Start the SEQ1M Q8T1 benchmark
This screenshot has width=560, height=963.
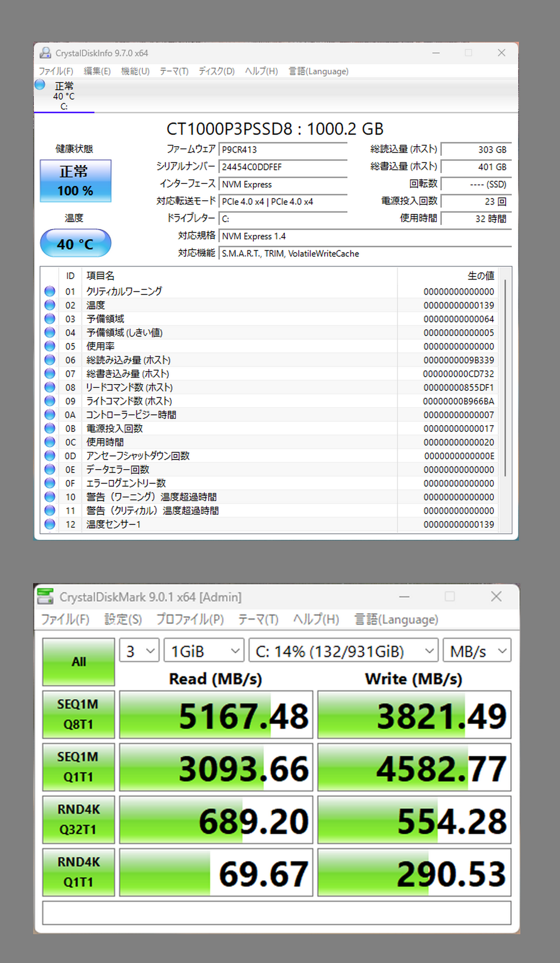click(x=78, y=714)
